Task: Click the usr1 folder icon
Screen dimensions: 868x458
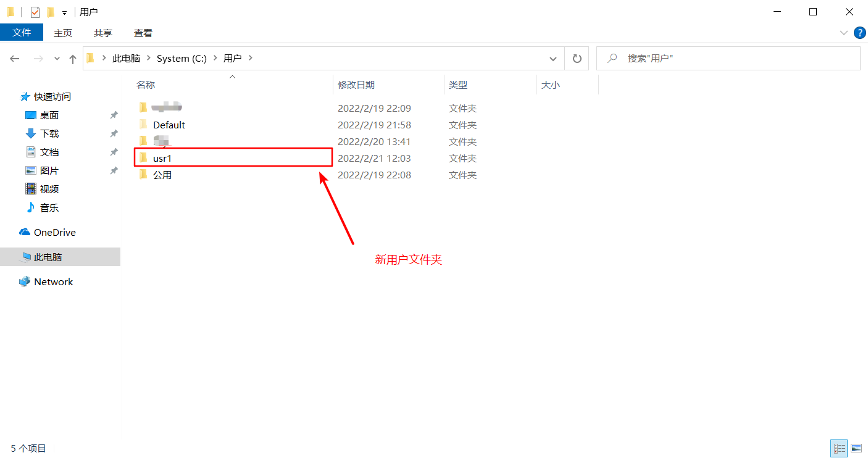Action: click(x=143, y=158)
